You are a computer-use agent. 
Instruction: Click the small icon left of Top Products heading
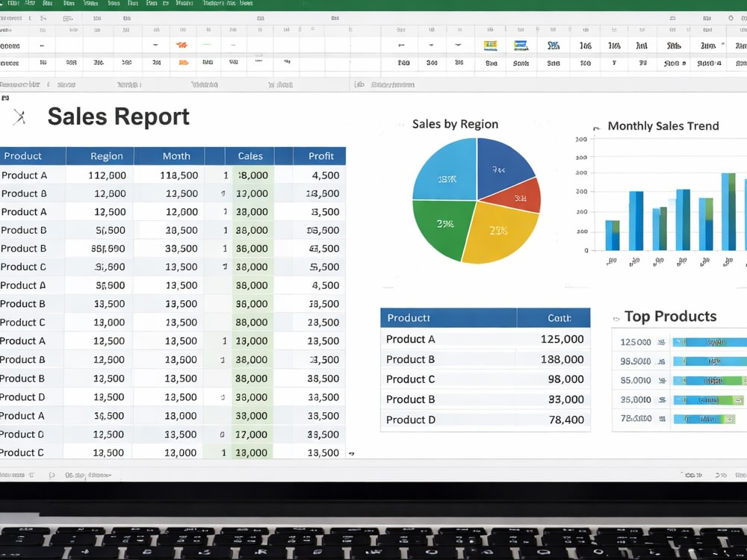pos(616,319)
